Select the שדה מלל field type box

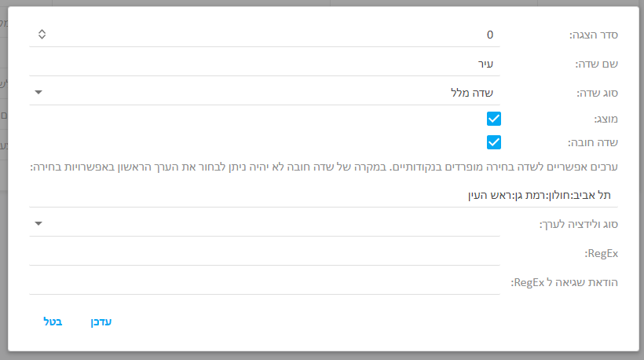[265, 94]
